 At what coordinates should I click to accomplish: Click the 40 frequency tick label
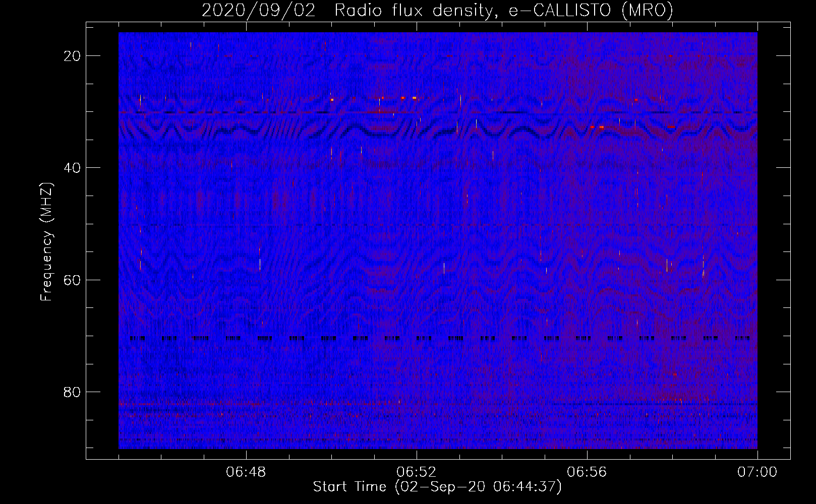[73, 168]
